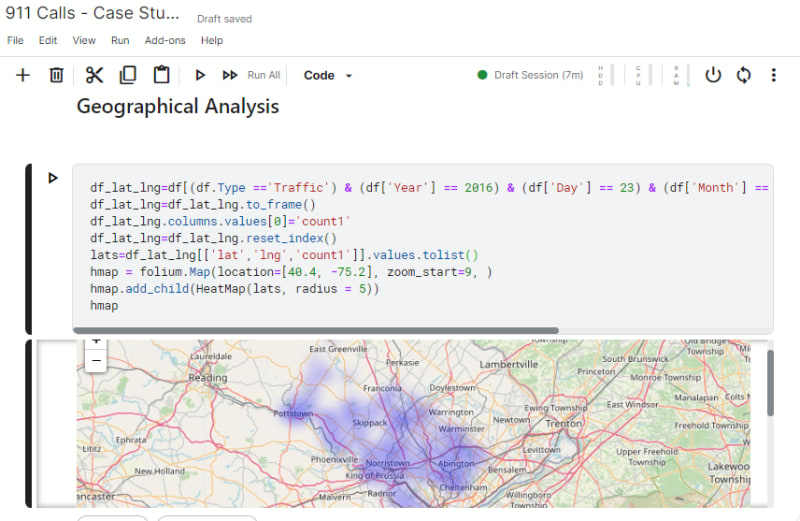Click East Greenville on the map
The image size is (800, 521).
(338, 349)
